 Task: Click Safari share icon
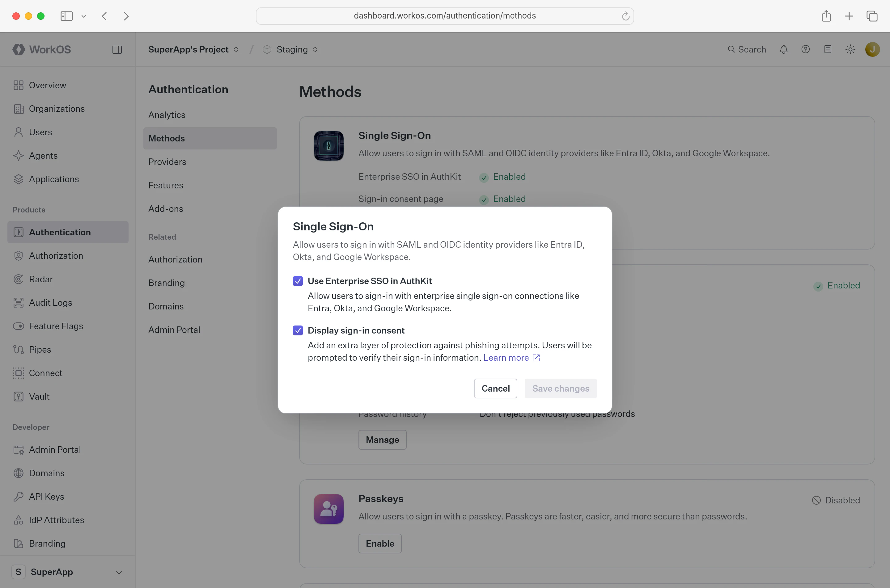[x=826, y=16]
